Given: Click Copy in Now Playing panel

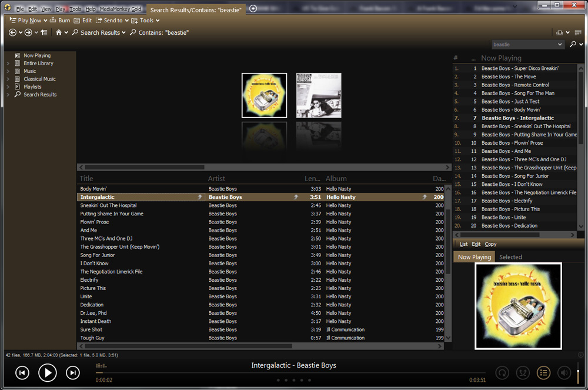Looking at the screenshot, I should coord(490,244).
